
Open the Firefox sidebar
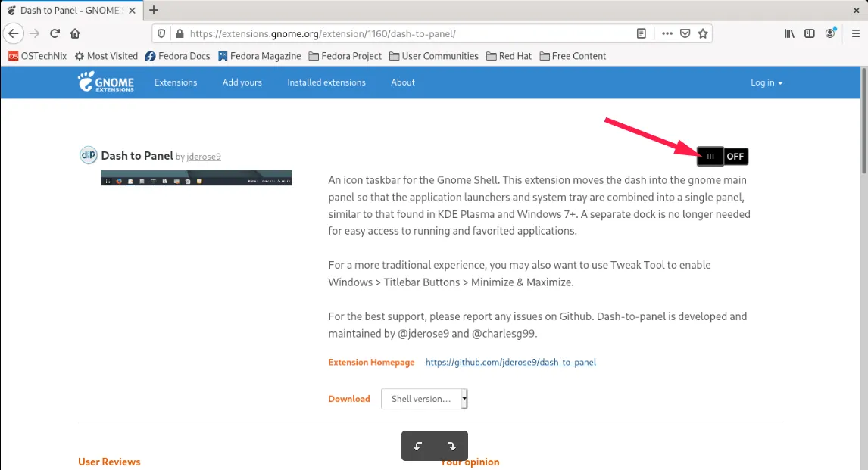pos(810,33)
